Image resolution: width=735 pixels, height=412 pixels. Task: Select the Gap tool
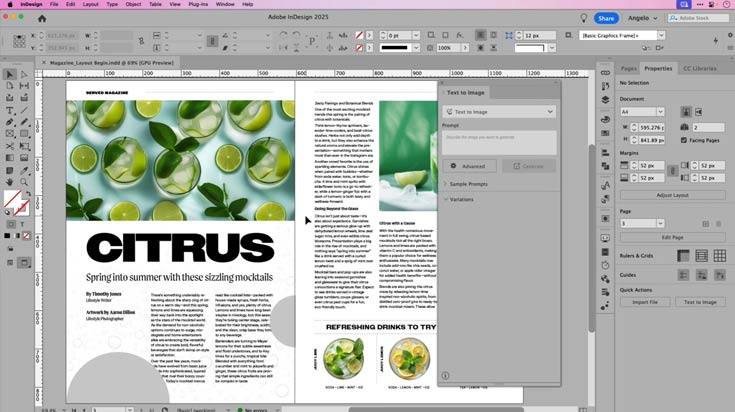click(24, 86)
